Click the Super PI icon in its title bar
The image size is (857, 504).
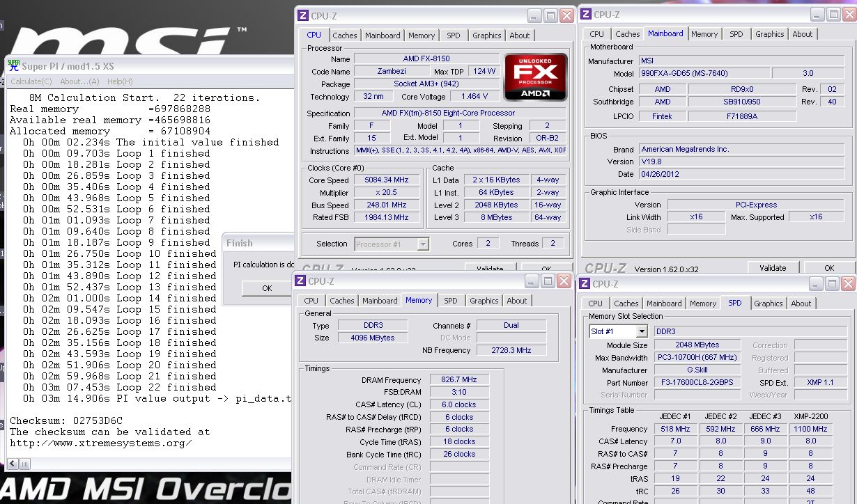tap(14, 65)
